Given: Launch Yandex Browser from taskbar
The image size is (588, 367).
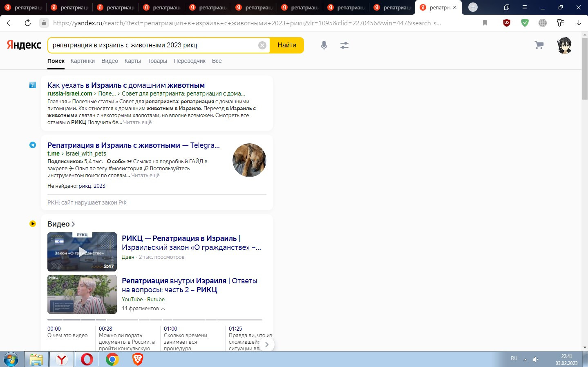Looking at the screenshot, I should click(62, 359).
